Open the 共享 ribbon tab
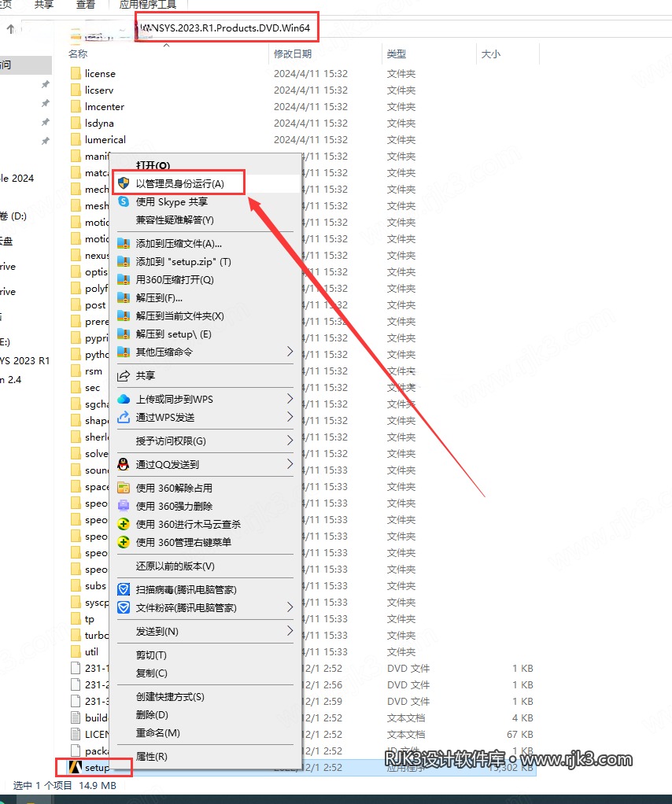The height and width of the screenshot is (804, 672). coord(43,5)
